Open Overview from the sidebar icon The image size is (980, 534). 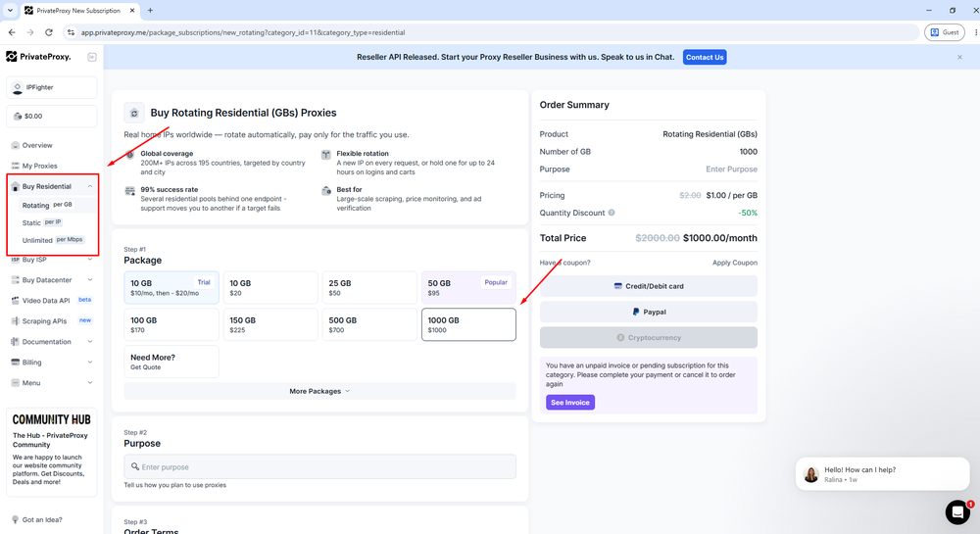(15, 146)
